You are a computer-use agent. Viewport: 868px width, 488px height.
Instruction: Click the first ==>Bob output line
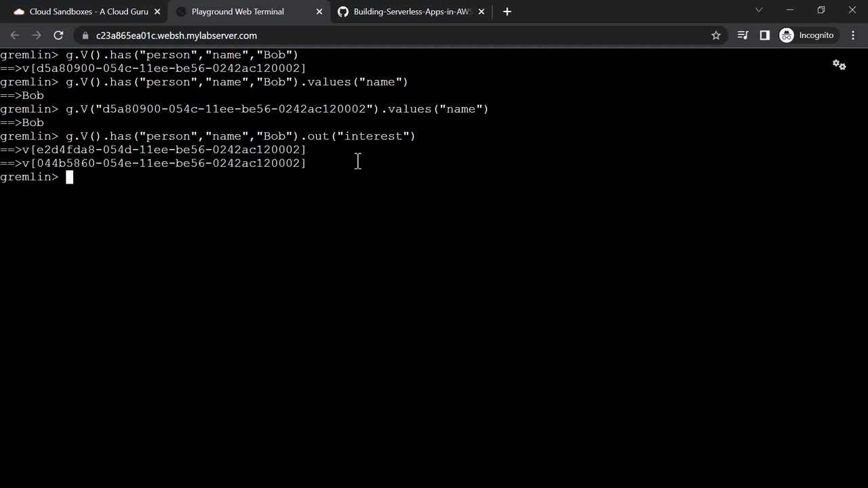point(22,96)
